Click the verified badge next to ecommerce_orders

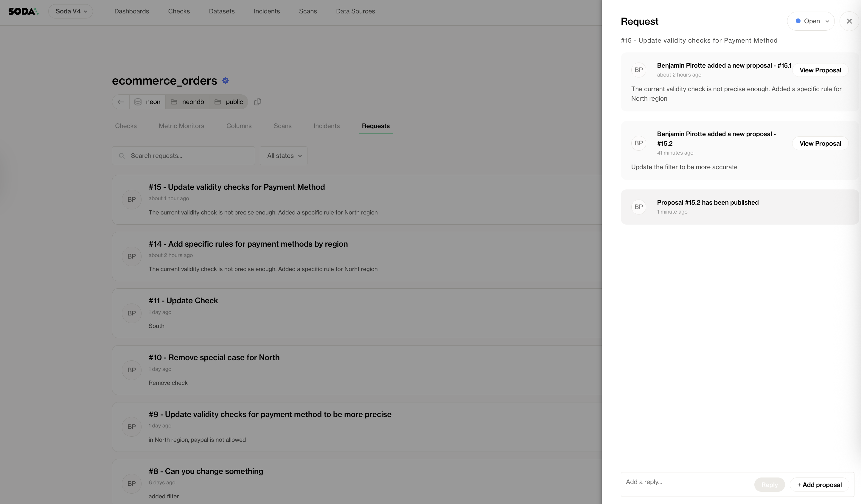226,81
